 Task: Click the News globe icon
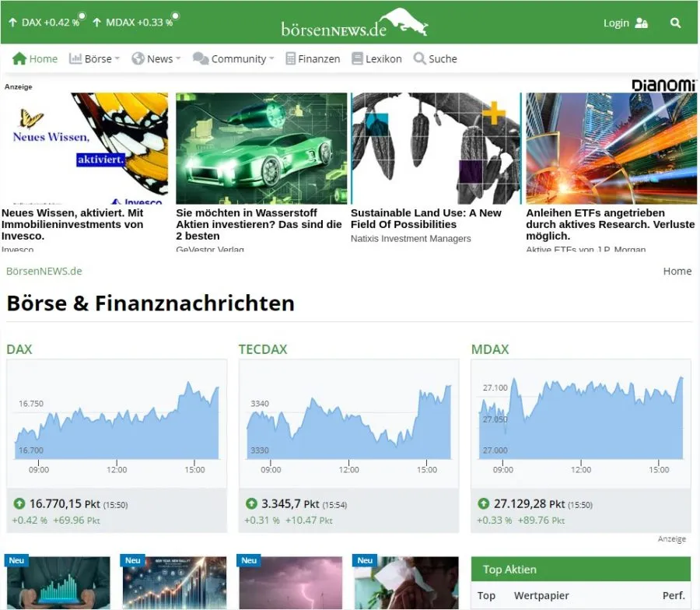[138, 58]
